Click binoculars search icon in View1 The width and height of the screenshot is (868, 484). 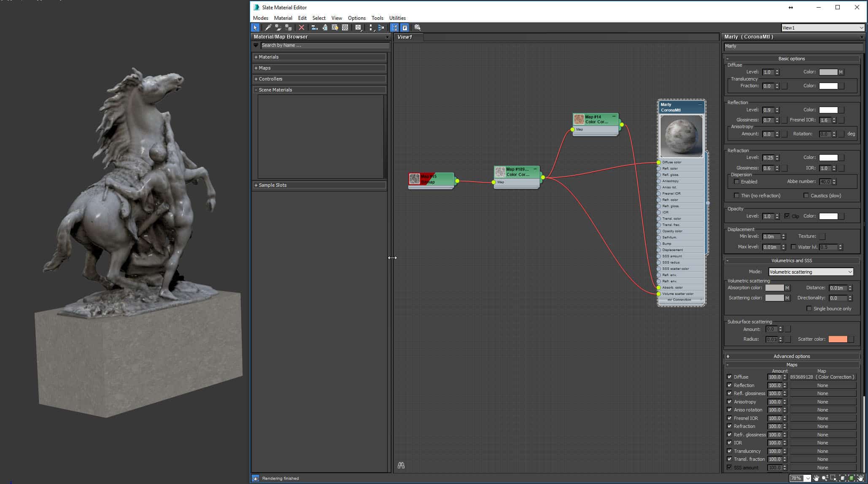click(x=401, y=465)
